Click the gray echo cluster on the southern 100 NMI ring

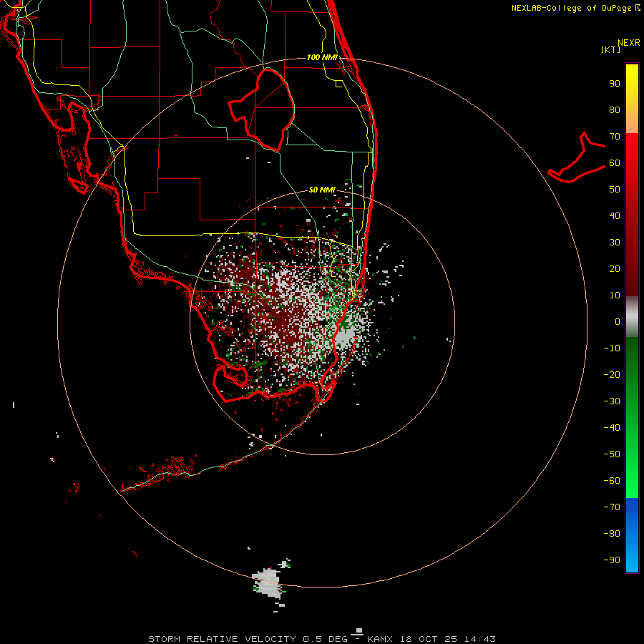[x=268, y=582]
